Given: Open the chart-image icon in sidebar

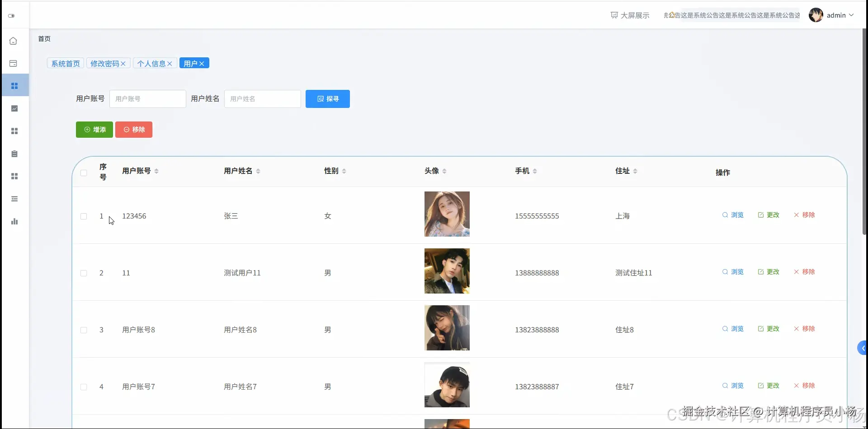Looking at the screenshot, I should (x=14, y=108).
